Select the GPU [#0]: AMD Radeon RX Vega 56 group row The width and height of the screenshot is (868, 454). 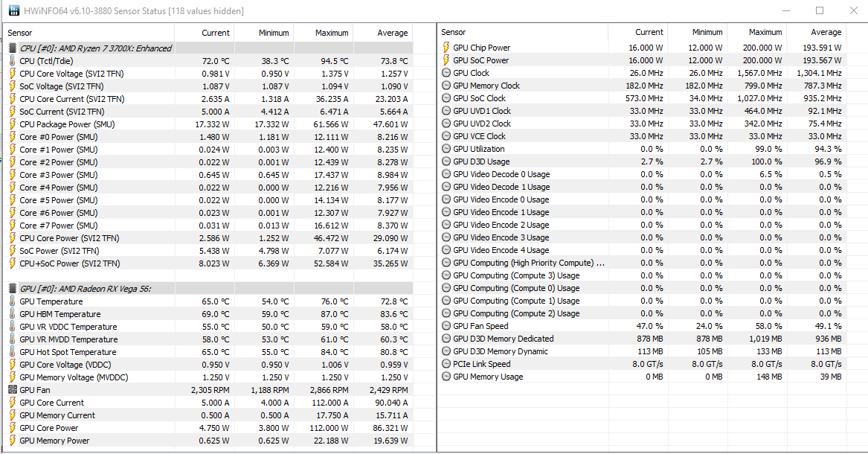208,289
